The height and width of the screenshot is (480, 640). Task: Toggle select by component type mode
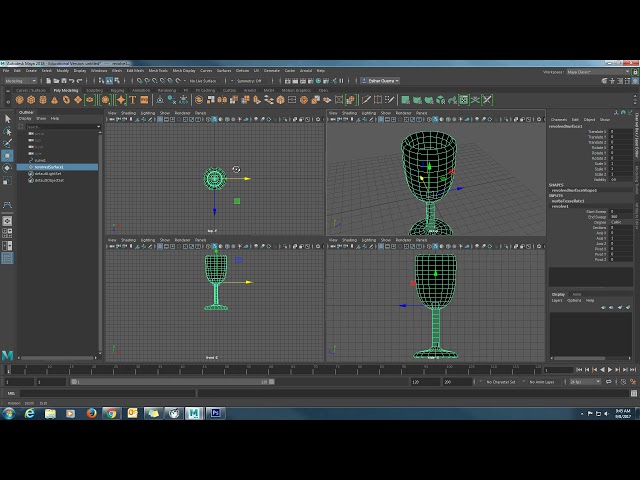117,81
